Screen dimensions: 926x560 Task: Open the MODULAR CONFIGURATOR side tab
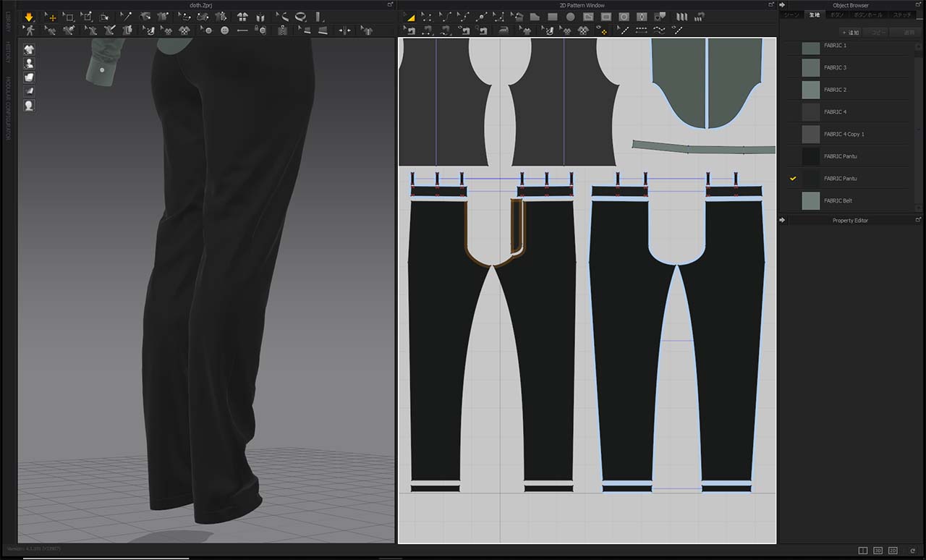[x=8, y=109]
